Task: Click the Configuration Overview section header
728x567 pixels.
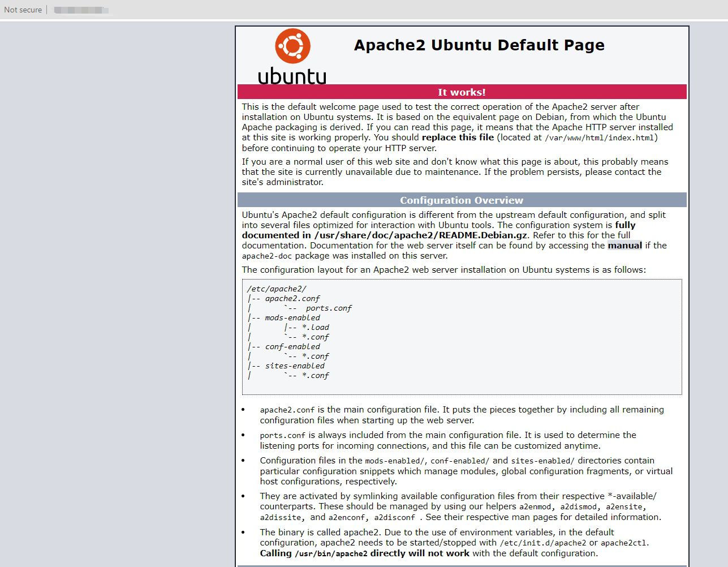Action: click(x=462, y=200)
